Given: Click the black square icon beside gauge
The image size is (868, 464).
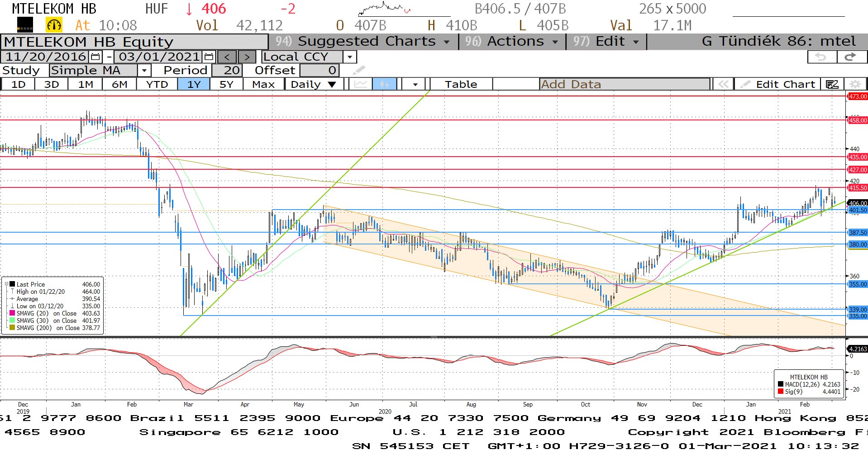Looking at the screenshot, I should click(x=25, y=25).
